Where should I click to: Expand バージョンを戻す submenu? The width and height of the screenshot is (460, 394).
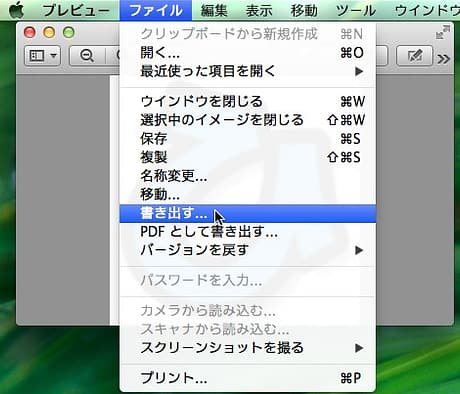[x=248, y=250]
